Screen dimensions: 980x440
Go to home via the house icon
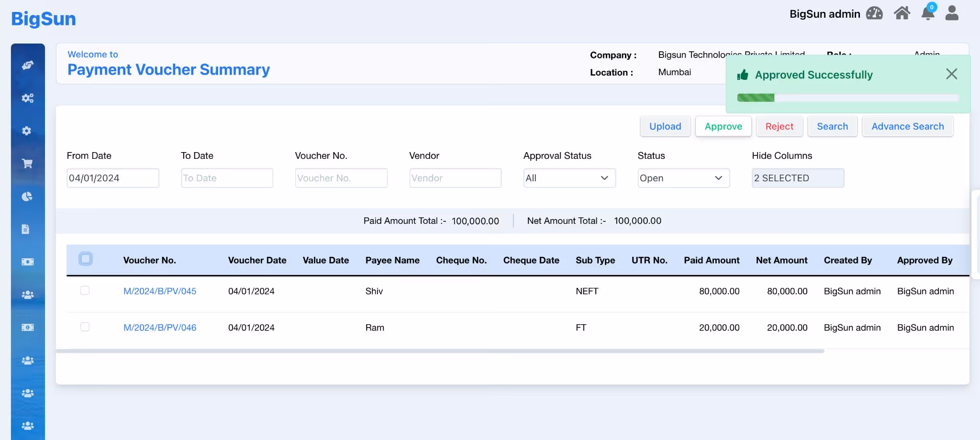pyautogui.click(x=902, y=13)
